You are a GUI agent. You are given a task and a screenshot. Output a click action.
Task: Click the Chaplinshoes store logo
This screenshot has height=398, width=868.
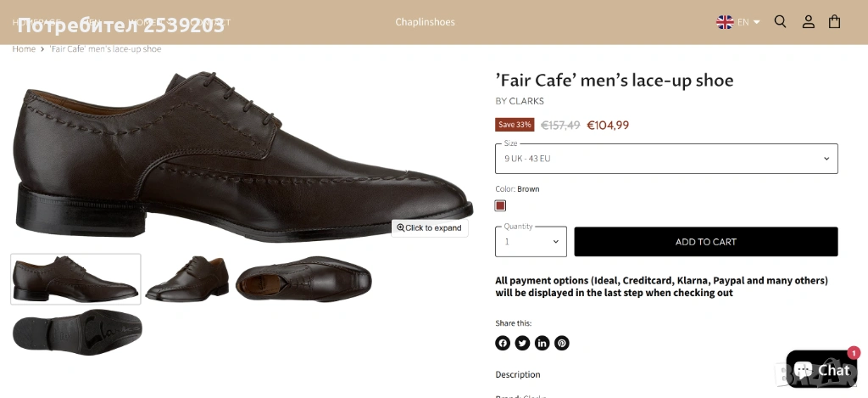(425, 22)
